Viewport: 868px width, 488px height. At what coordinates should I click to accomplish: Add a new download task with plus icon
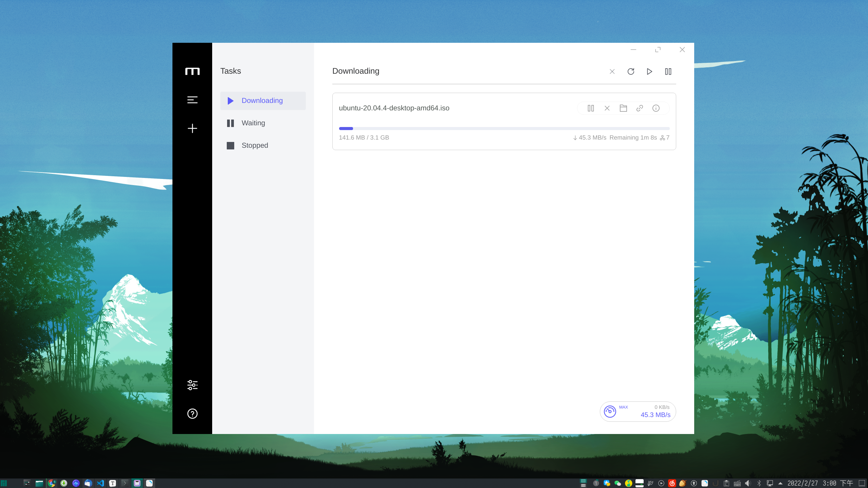[x=192, y=128]
